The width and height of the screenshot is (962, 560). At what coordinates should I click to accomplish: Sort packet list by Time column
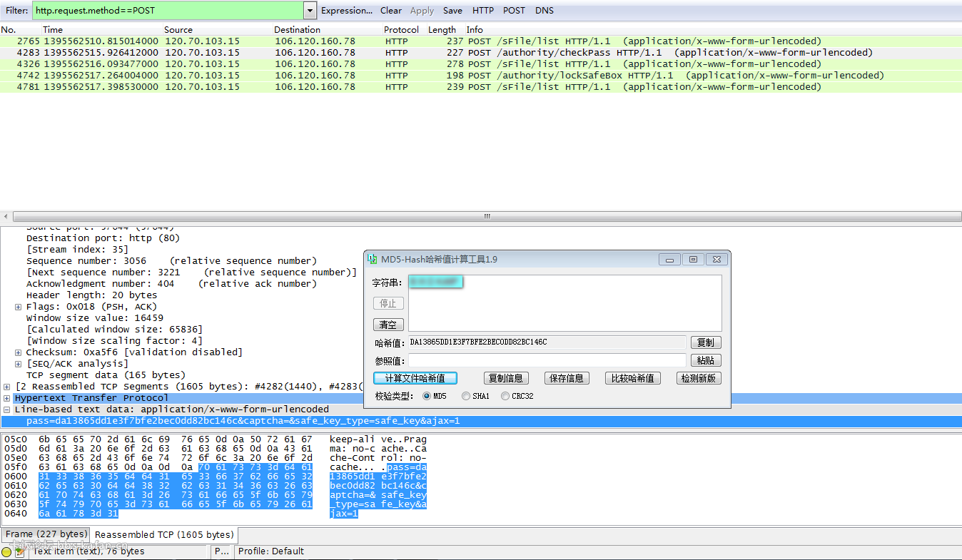(x=53, y=30)
